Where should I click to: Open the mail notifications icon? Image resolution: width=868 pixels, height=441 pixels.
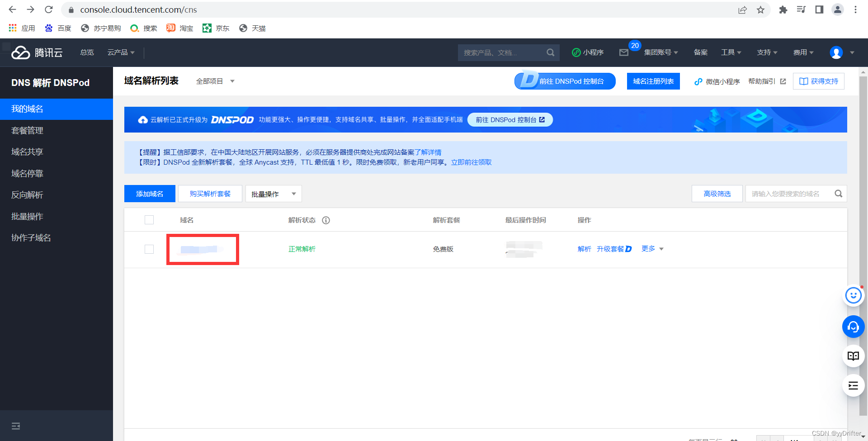click(624, 52)
